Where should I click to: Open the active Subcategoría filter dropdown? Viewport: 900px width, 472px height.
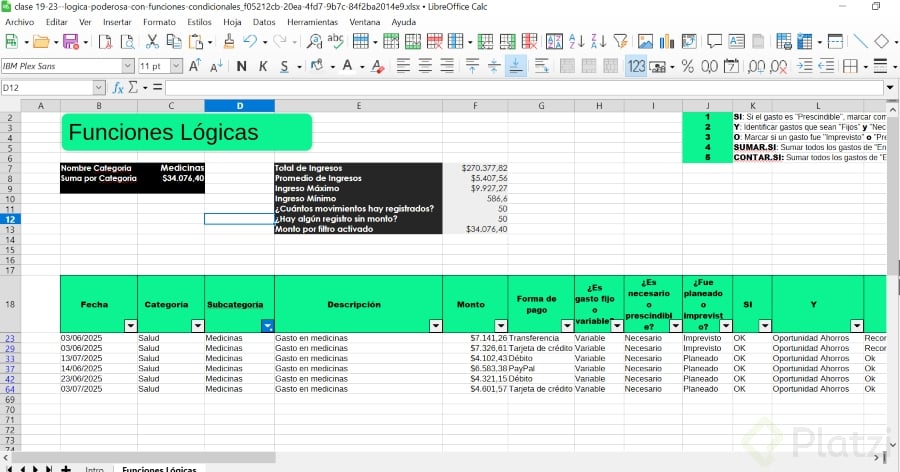click(267, 326)
